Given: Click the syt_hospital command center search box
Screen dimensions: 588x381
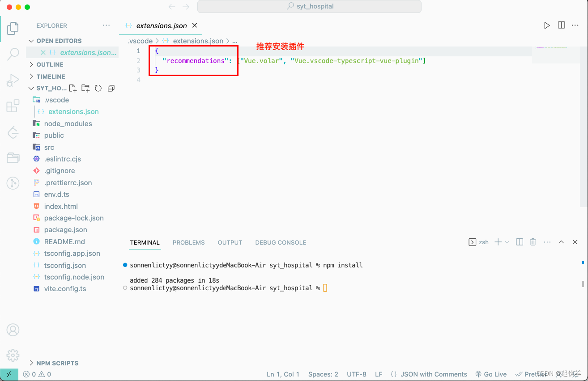Looking at the screenshot, I should (309, 7).
